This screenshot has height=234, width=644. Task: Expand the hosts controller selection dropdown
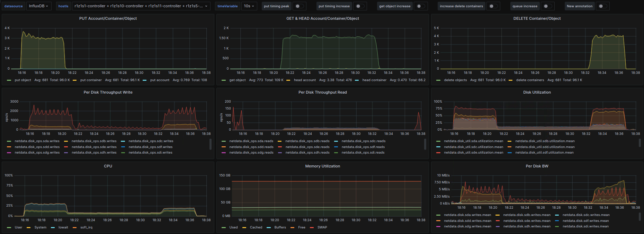click(141, 6)
